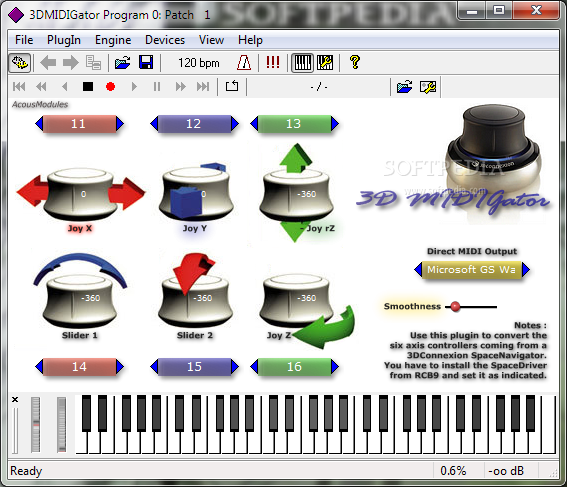The height and width of the screenshot is (487, 567).
Task: Click the yellow question mark help icon
Action: 355,63
